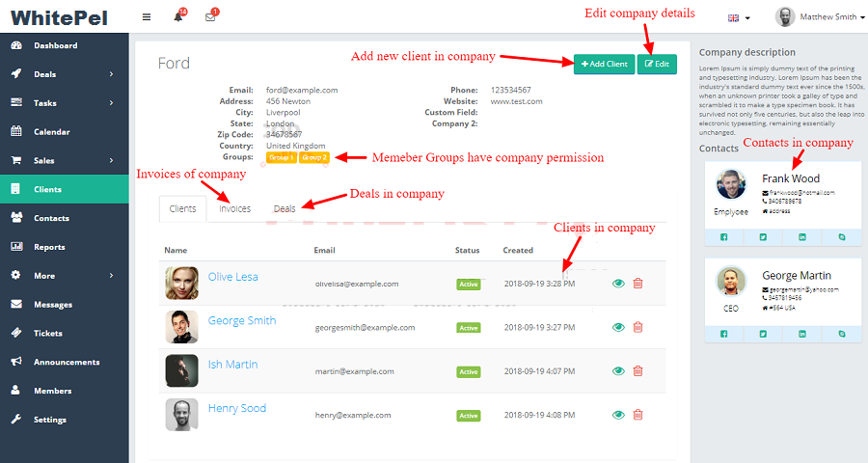Click George Martin's Skype icon

(x=841, y=333)
